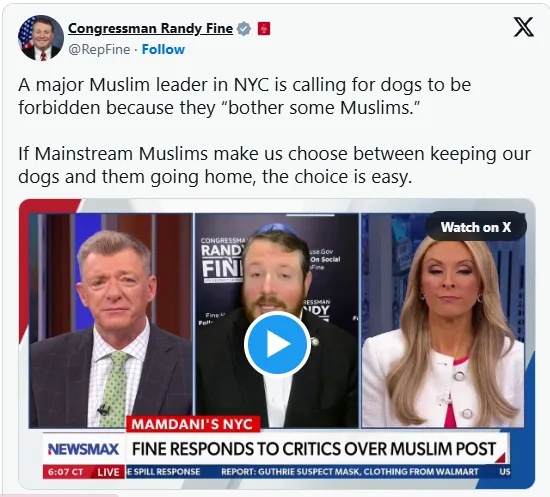Click the FINE RESPONDS TO CRITICS headline banner
This screenshot has height=497, width=550.
(x=314, y=449)
